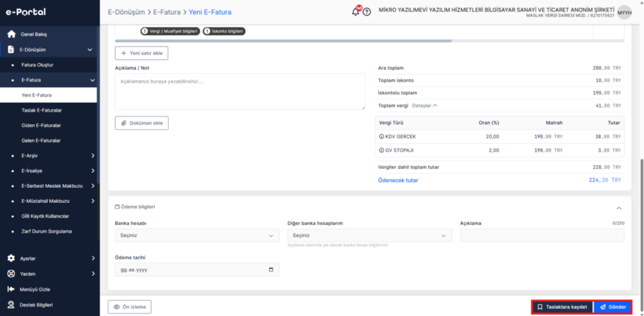Screen dimensions: 644x316
Task: Click the info icon beside KDV GERCEK
Action: [x=381, y=136]
